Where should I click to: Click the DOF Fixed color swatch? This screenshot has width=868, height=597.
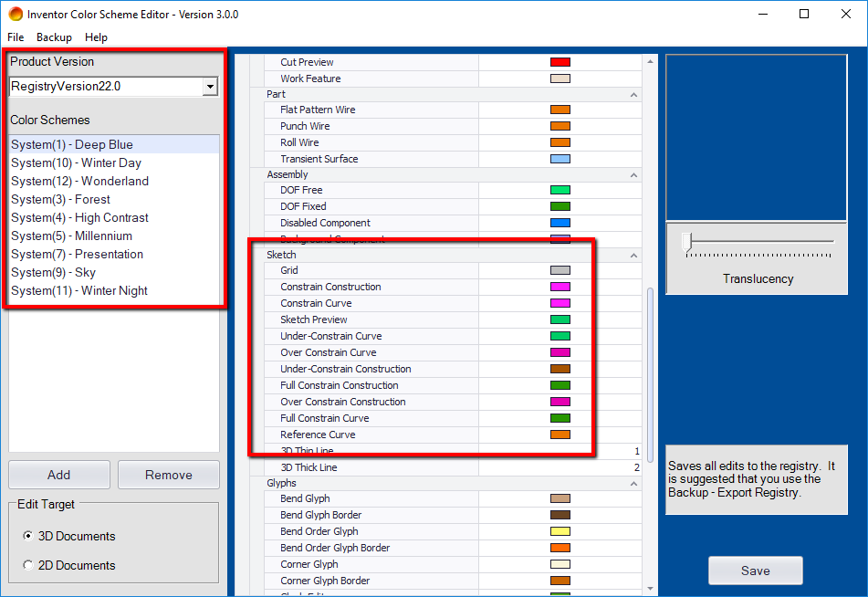pyautogui.click(x=560, y=206)
